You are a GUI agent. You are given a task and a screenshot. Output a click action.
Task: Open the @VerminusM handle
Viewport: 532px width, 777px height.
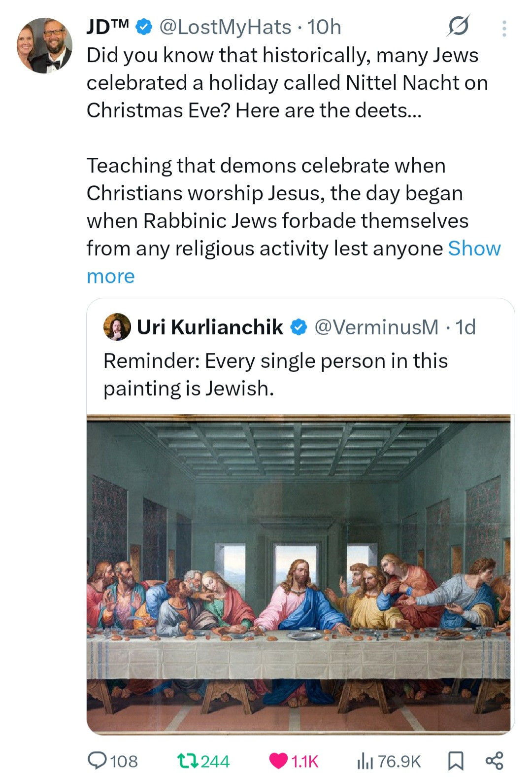376,327
